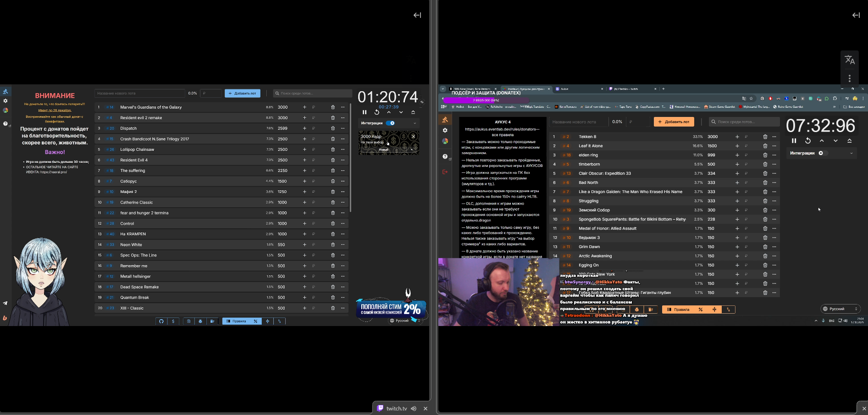The width and height of the screenshot is (868, 415).
Task: Enable the Интеграции switch in right stream
Action: 823,153
